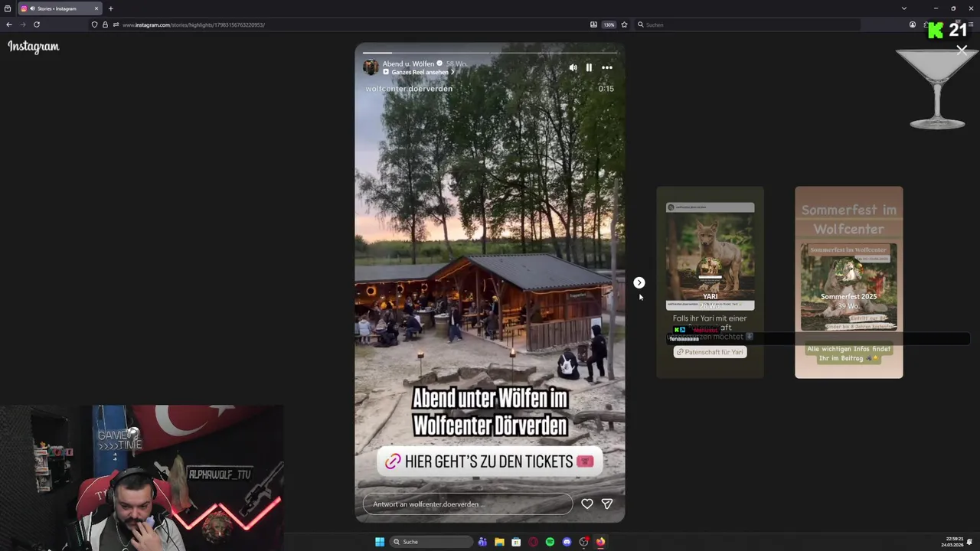The width and height of the screenshot is (980, 551).
Task: Open the story author profile picture
Action: [371, 67]
